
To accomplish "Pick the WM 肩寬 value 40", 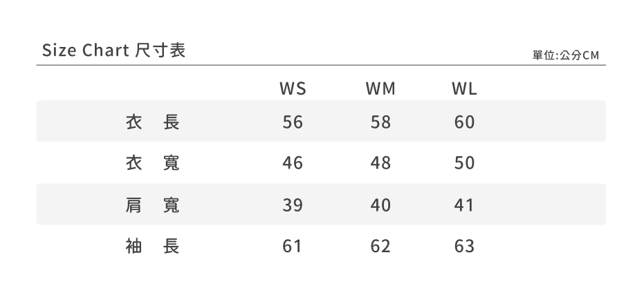I will (380, 205).
